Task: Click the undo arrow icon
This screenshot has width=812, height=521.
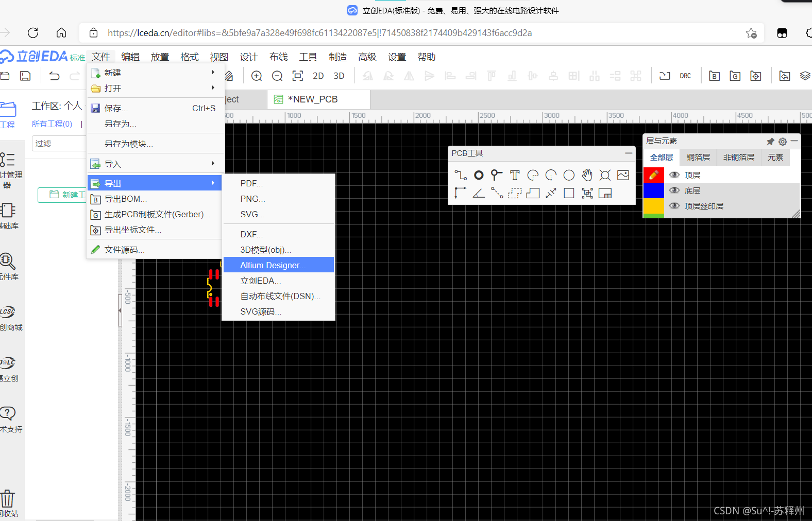Action: (x=54, y=76)
